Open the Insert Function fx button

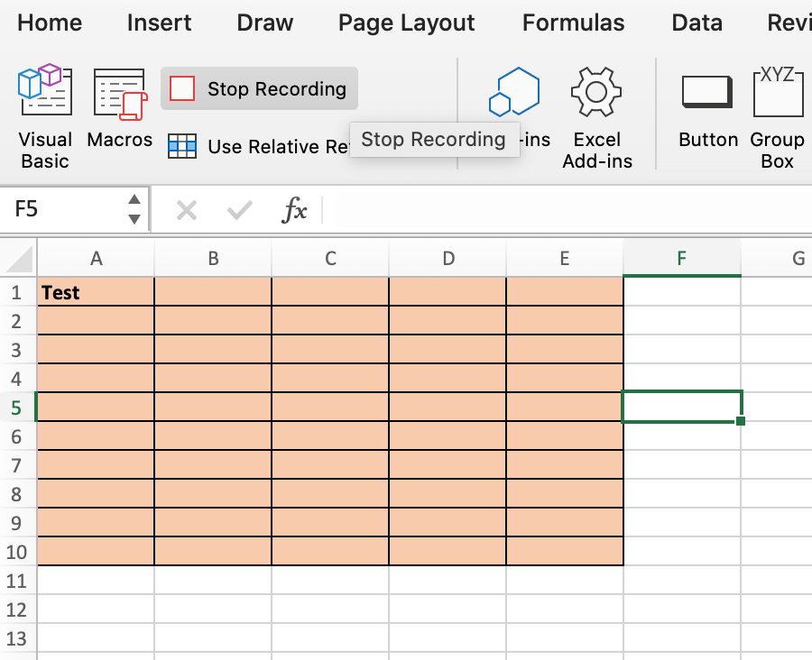tap(294, 210)
